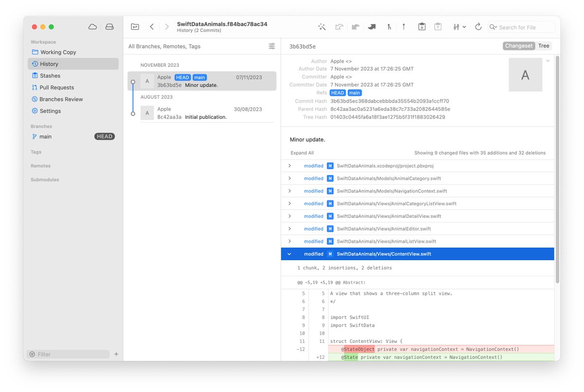Click the Save Stash icon
Screen dimensions: 584x392
pyautogui.click(x=422, y=27)
